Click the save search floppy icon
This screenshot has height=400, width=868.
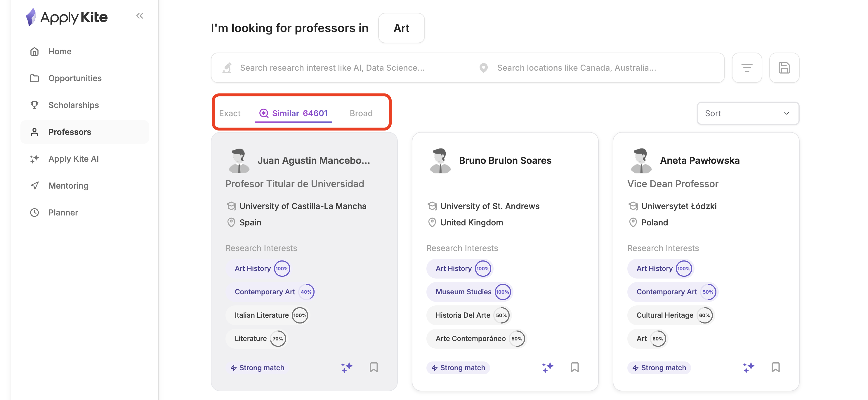[784, 68]
